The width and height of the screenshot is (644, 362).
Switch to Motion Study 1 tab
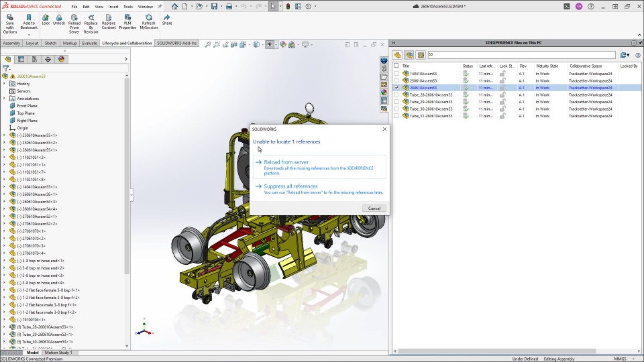[58, 353]
